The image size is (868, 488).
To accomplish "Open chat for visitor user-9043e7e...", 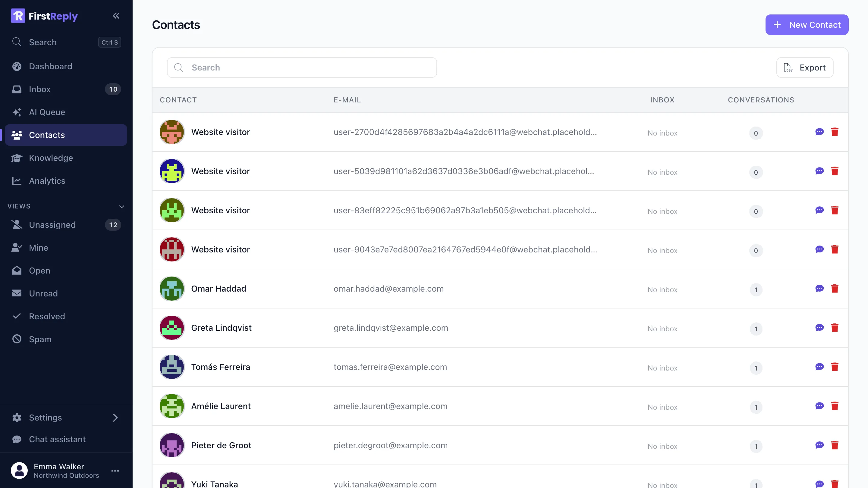I will point(819,249).
